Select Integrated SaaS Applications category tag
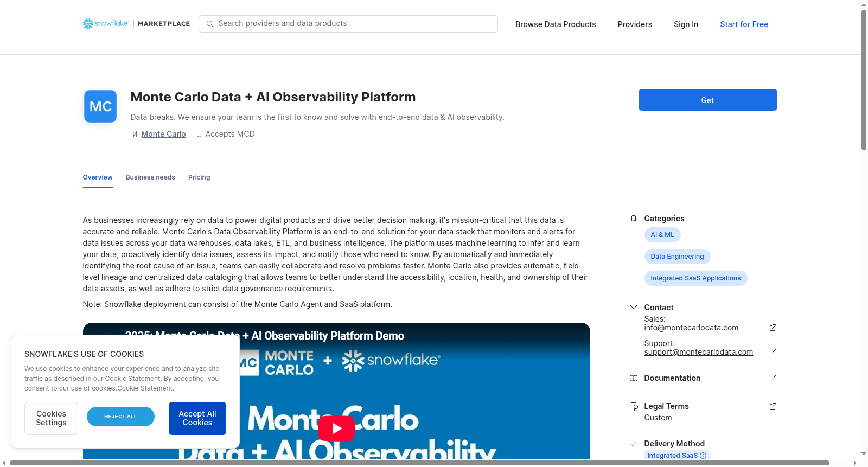This screenshot has width=868, height=467. coord(695,278)
